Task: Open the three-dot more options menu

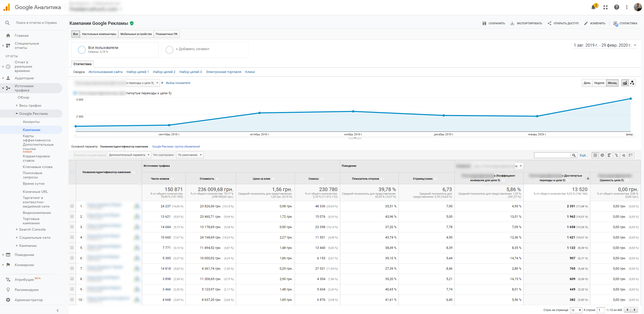Action: coord(627,7)
